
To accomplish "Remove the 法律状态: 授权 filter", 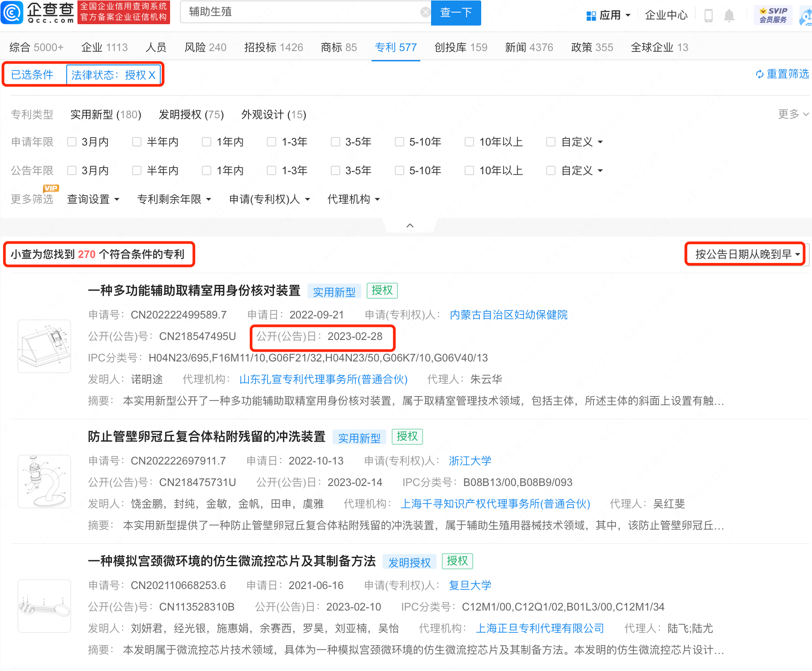I will coord(152,75).
